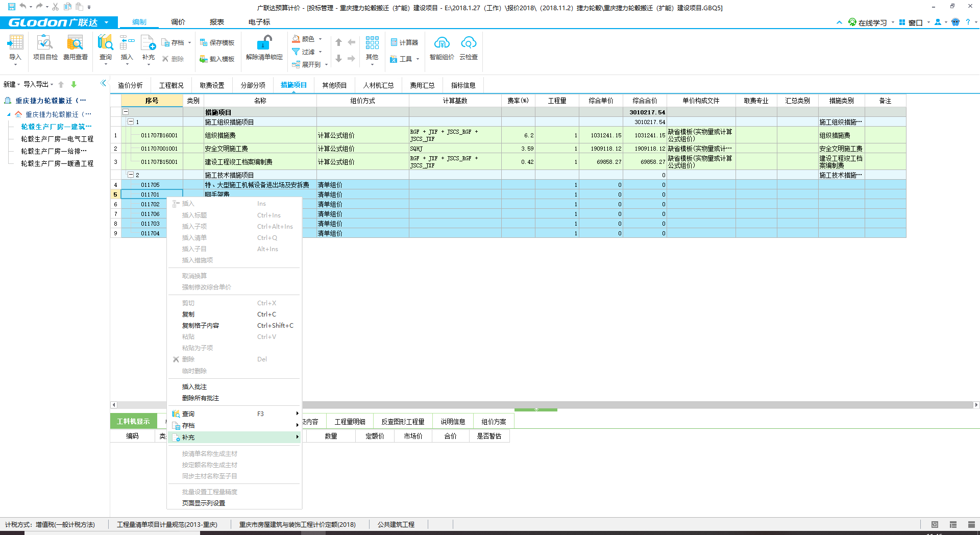Click the move up arrow in ribbon
980x535 pixels.
tap(338, 42)
